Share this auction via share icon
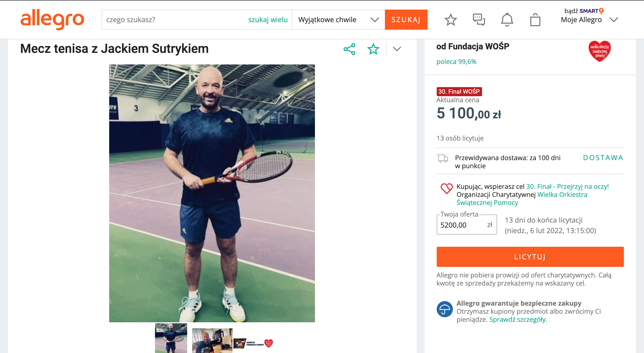The width and height of the screenshot is (644, 353). pos(349,49)
